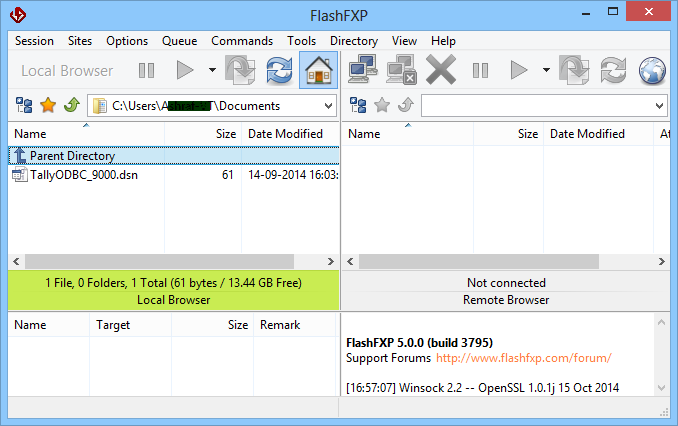Click the log pane scroll up arrow
The height and width of the screenshot is (426, 678).
(661, 322)
